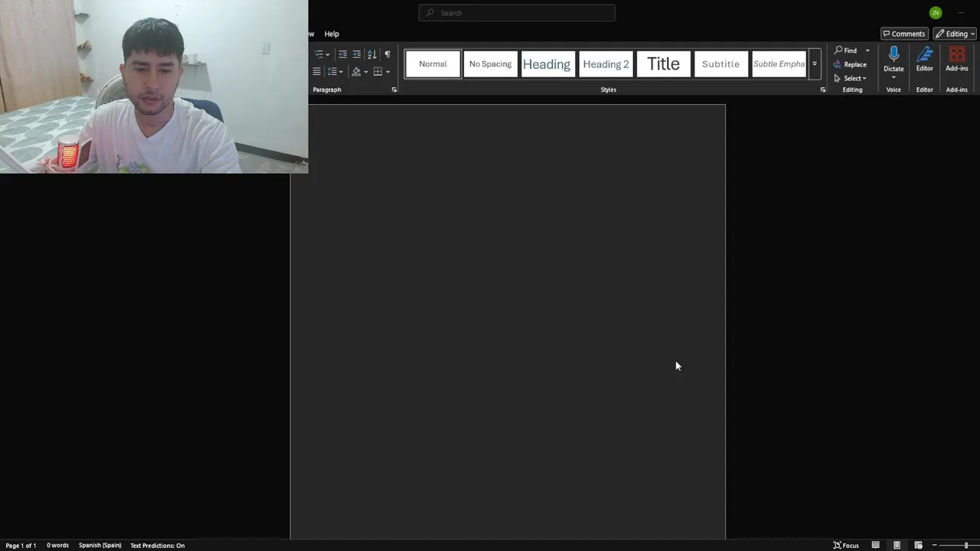The height and width of the screenshot is (551, 980).
Task: Open the line spacing dropdown arrow
Action: [341, 72]
